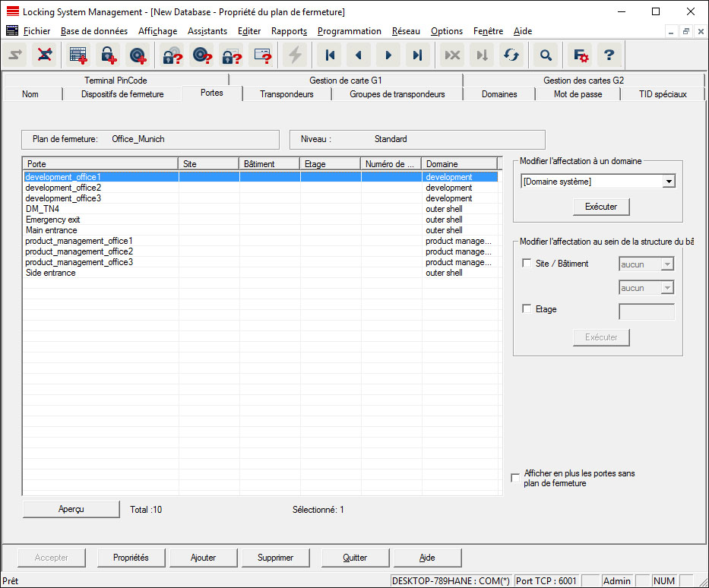Image resolution: width=709 pixels, height=588 pixels.
Task: Click the add new transponder toolbar icon
Action: click(138, 55)
